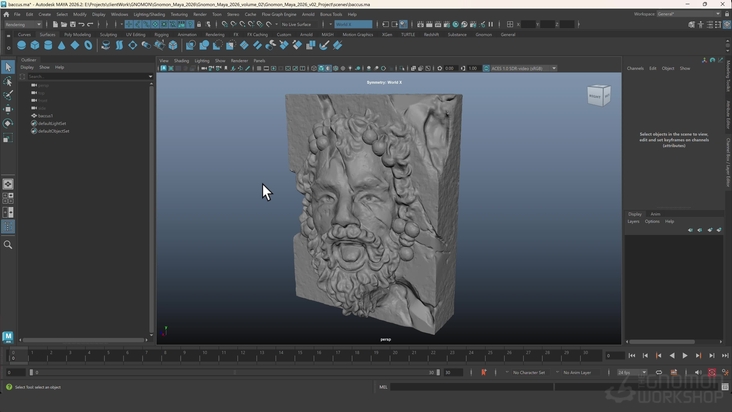Select defaultLightSet in the Outliner
Image resolution: width=732 pixels, height=412 pixels.
pos(52,124)
